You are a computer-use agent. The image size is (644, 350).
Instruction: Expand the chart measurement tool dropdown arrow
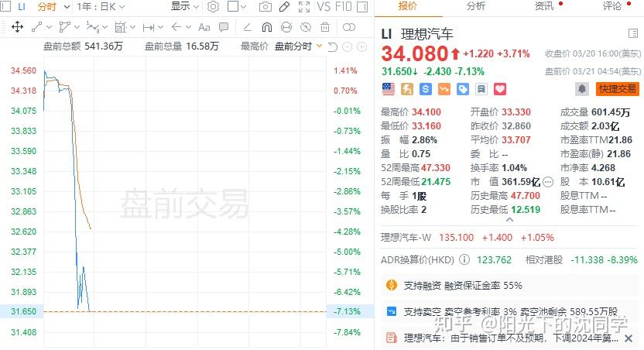pos(132,28)
